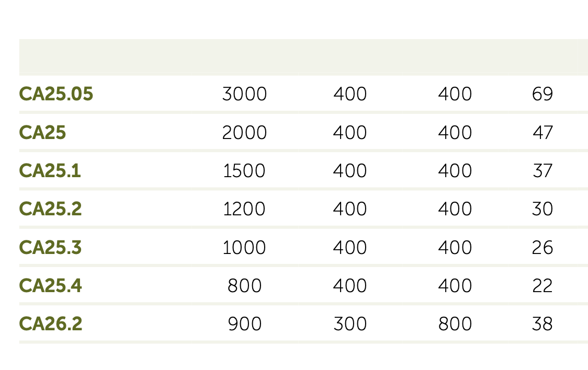
Task: Click the 38 value in CA26.2 row
Action: coord(542,324)
